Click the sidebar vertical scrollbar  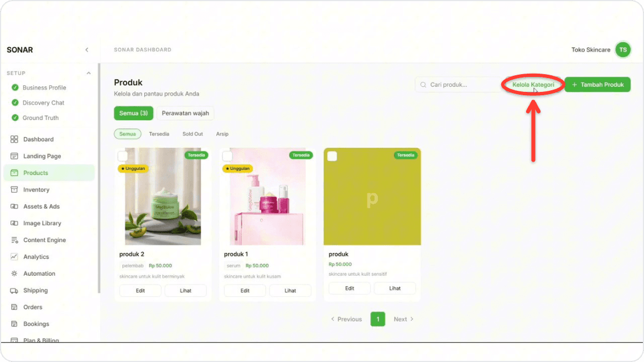click(x=99, y=178)
